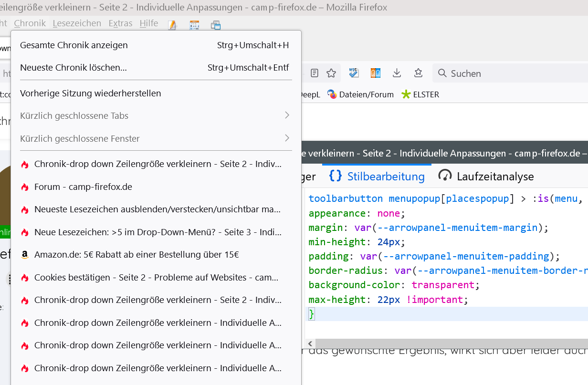The height and width of the screenshot is (385, 588).
Task: Click the star-tray bookmarks toolbar icon
Action: pos(419,73)
